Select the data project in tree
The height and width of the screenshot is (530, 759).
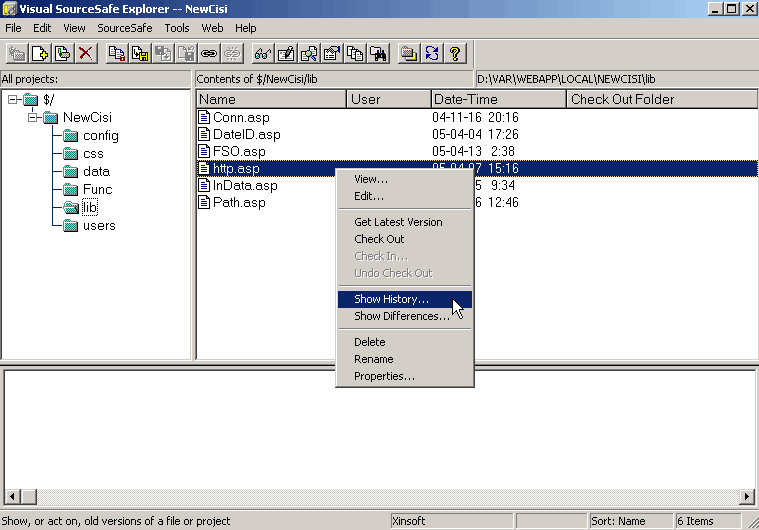tap(96, 172)
